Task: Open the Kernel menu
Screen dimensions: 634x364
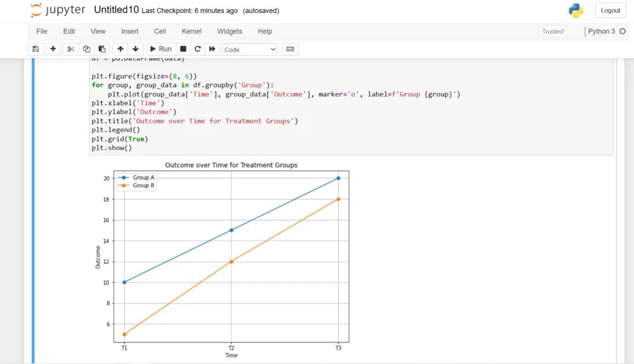Action: pyautogui.click(x=191, y=31)
